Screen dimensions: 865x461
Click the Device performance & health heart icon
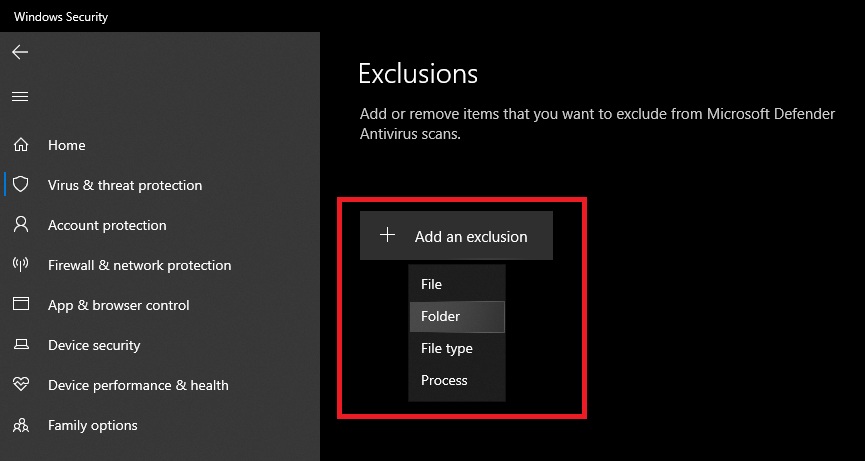pos(20,385)
